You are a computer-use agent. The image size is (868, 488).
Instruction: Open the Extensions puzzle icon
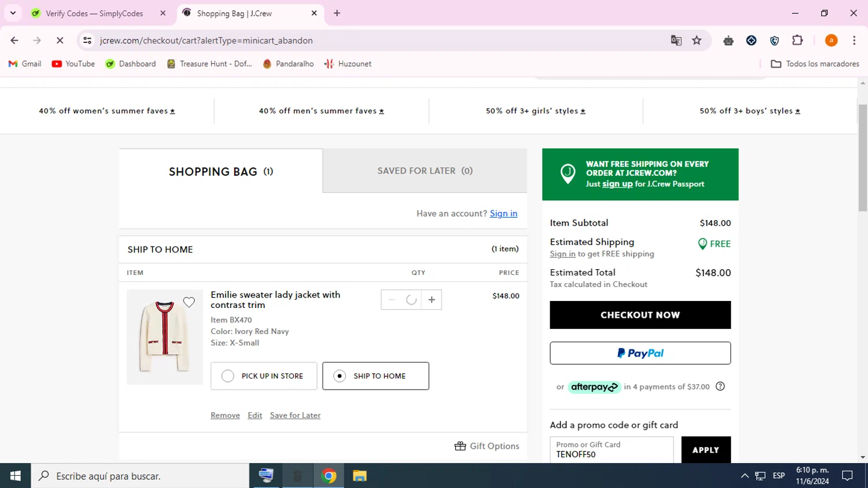coord(797,41)
